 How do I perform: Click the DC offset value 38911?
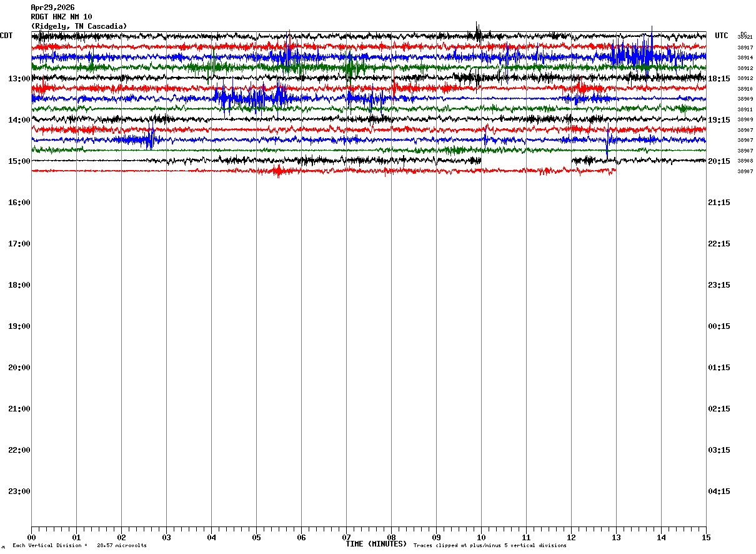tap(745, 109)
